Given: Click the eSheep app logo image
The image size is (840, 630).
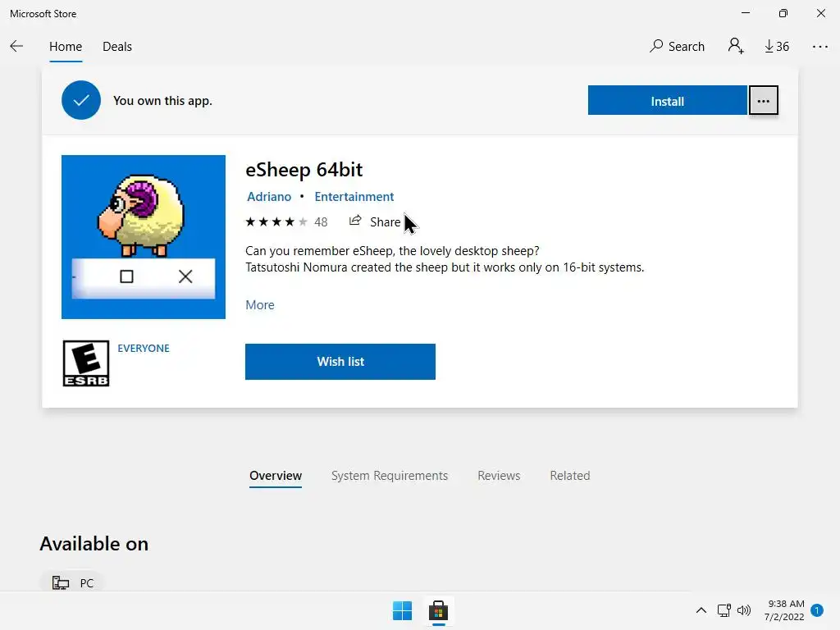Looking at the screenshot, I should click(143, 237).
